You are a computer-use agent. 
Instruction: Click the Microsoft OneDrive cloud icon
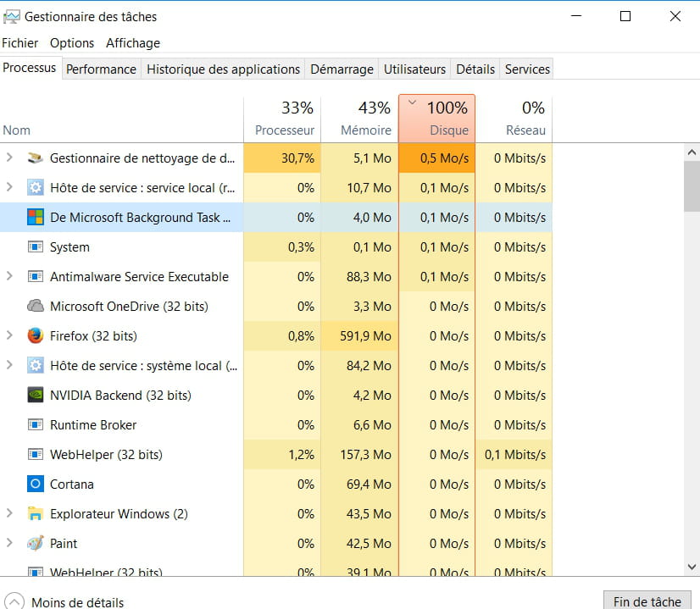pyautogui.click(x=36, y=306)
